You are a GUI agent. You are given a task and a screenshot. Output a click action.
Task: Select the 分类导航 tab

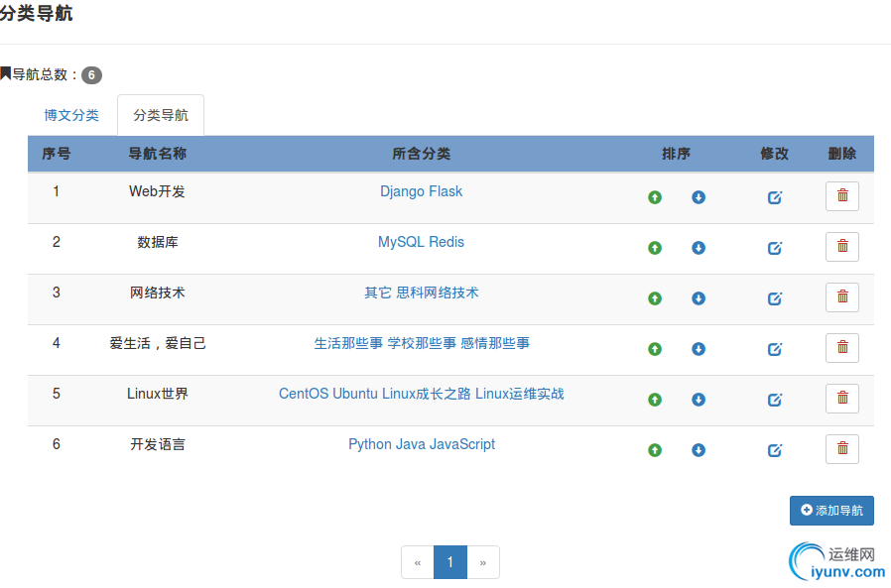pyautogui.click(x=161, y=115)
